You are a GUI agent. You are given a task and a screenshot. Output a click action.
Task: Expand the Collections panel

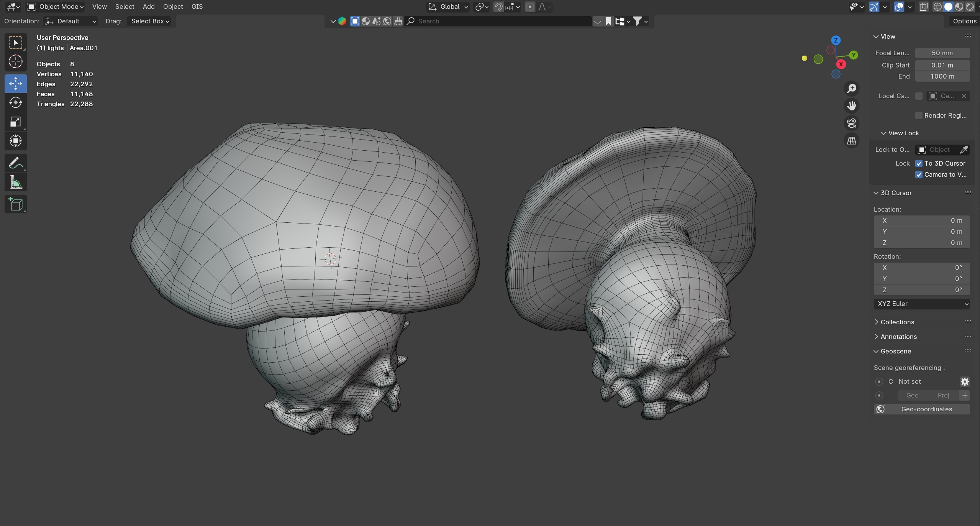pyautogui.click(x=897, y=322)
